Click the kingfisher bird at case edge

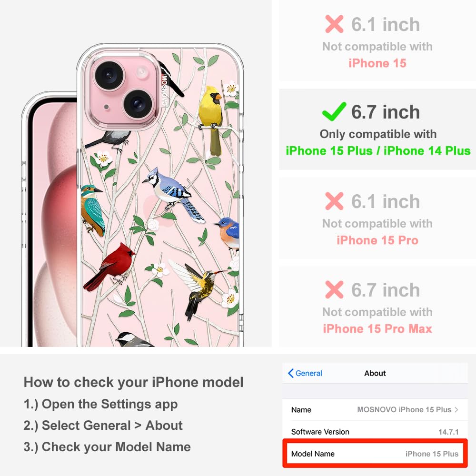[x=92, y=210]
